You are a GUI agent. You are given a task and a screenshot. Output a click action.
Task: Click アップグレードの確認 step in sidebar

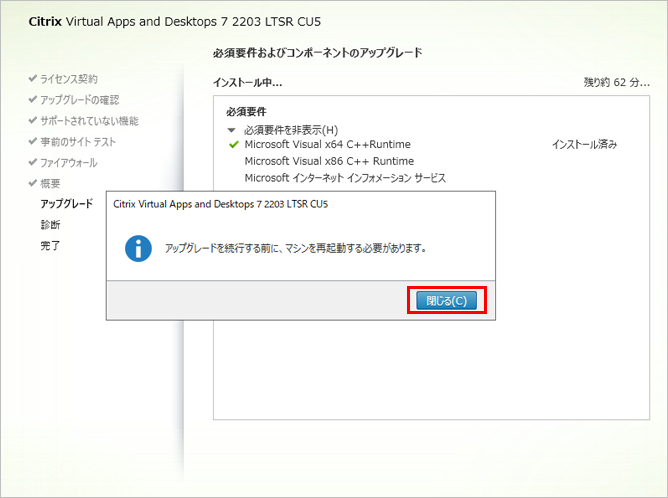tap(80, 100)
